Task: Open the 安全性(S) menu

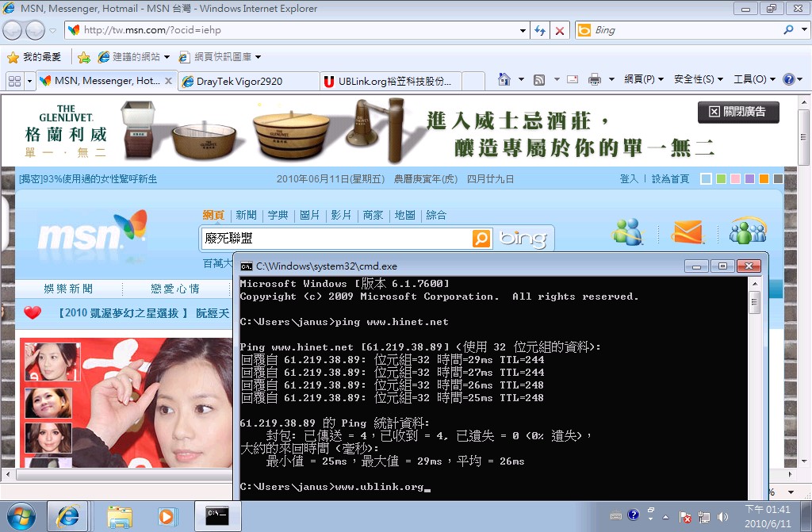Action: tap(698, 79)
